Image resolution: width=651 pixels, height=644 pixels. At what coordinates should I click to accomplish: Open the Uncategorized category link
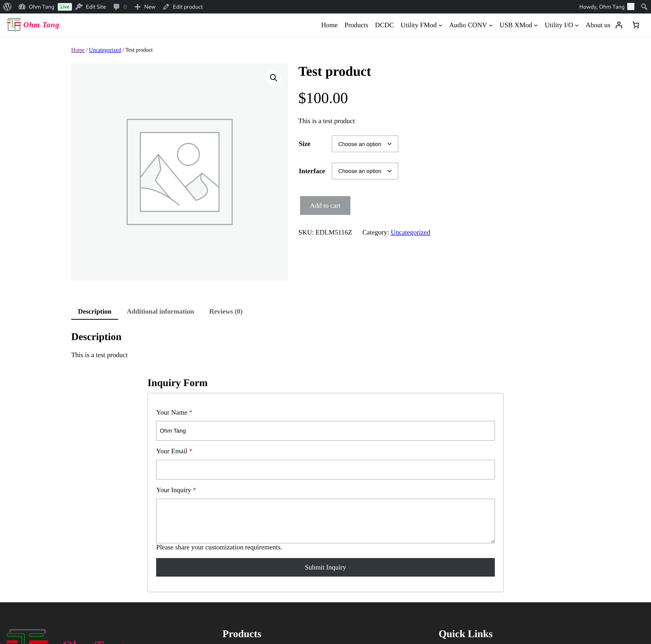click(x=410, y=232)
